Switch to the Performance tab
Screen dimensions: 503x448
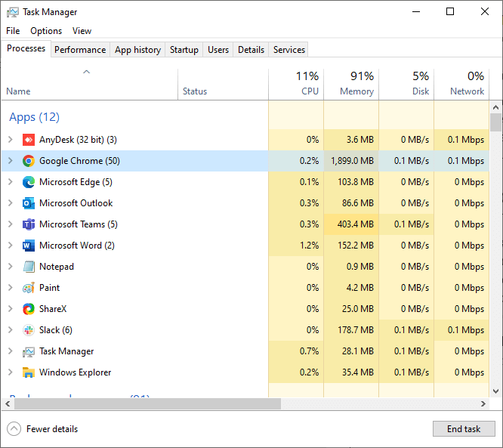[x=80, y=50]
